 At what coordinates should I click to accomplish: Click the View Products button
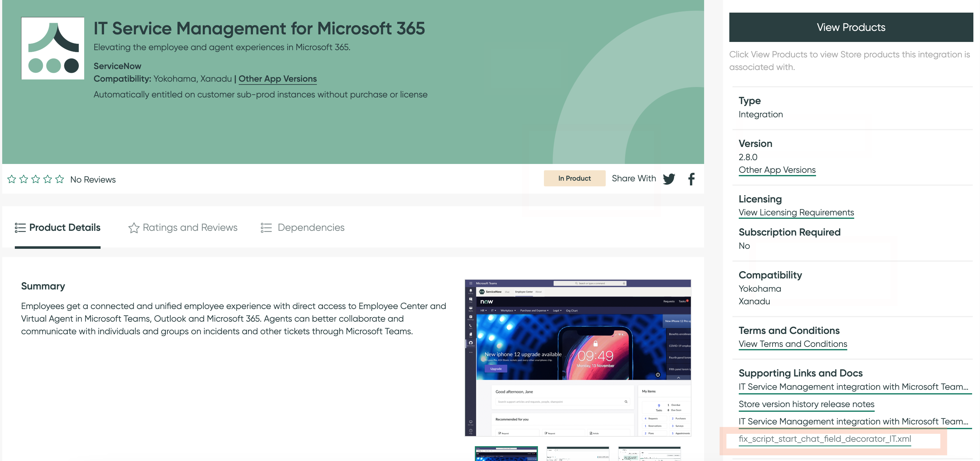[851, 27]
